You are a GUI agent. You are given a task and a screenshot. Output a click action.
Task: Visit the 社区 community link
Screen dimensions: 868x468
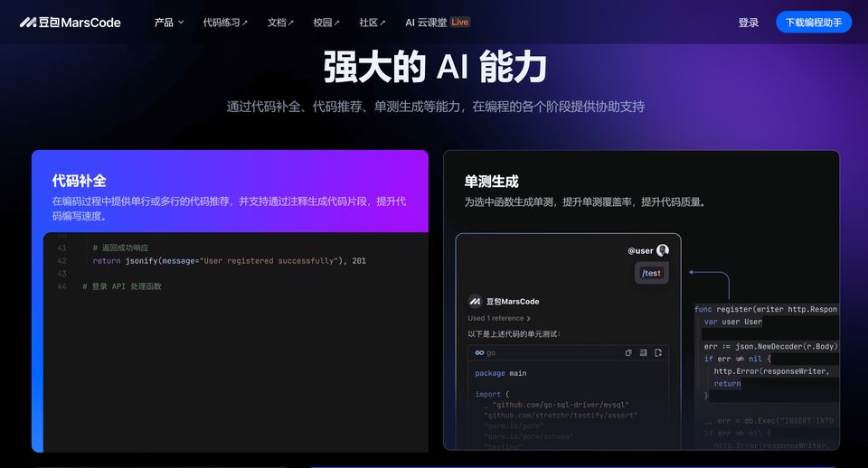point(372,23)
